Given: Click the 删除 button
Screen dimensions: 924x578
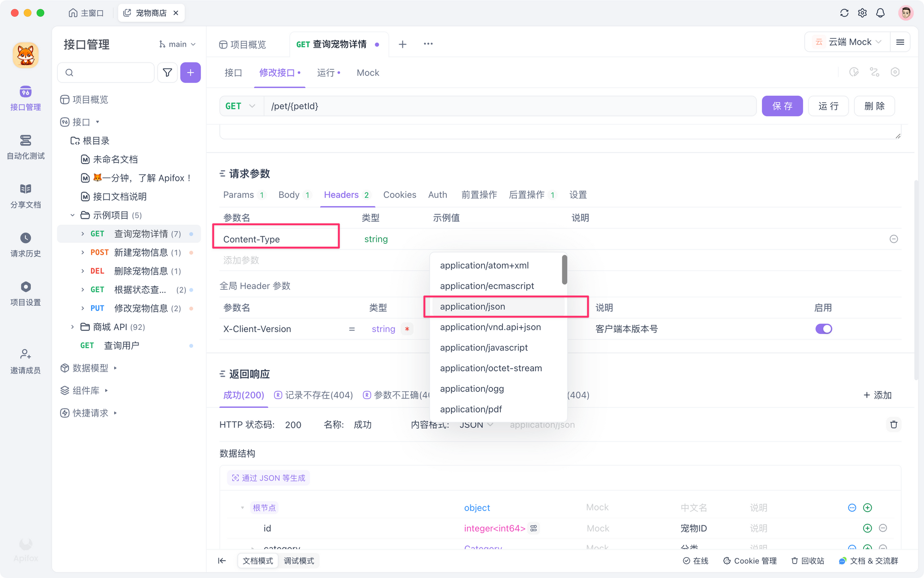Looking at the screenshot, I should (875, 106).
